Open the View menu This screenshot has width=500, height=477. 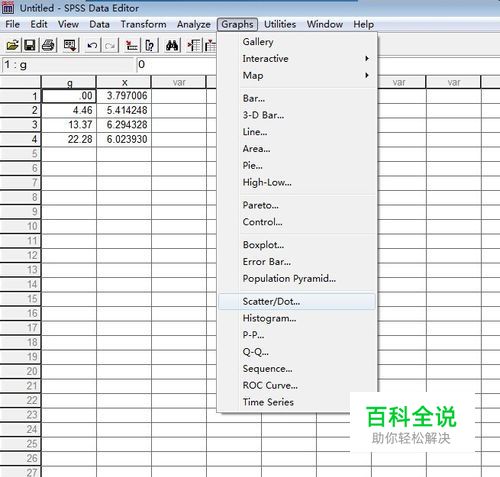click(68, 24)
